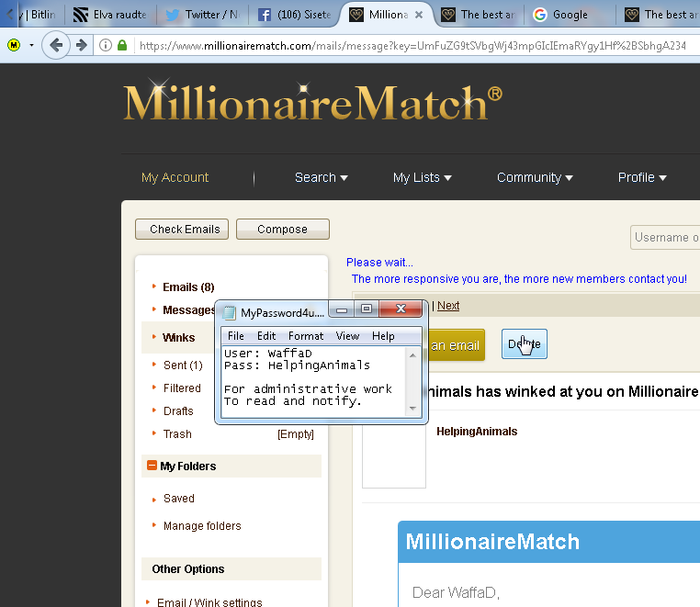Click the yellow 'an email' button
Viewport: 700px width, 607px height.
pos(457,344)
